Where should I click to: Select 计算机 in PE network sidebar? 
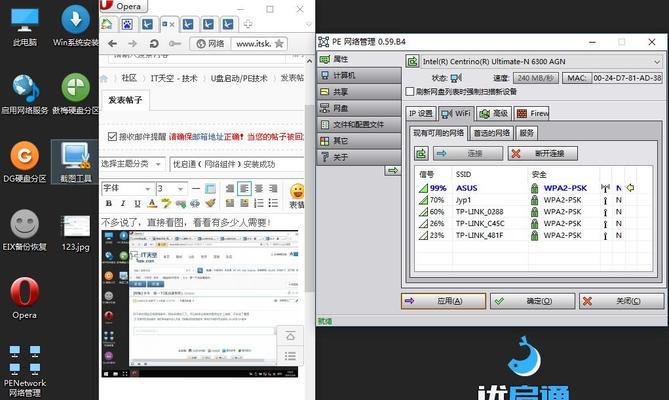360,75
